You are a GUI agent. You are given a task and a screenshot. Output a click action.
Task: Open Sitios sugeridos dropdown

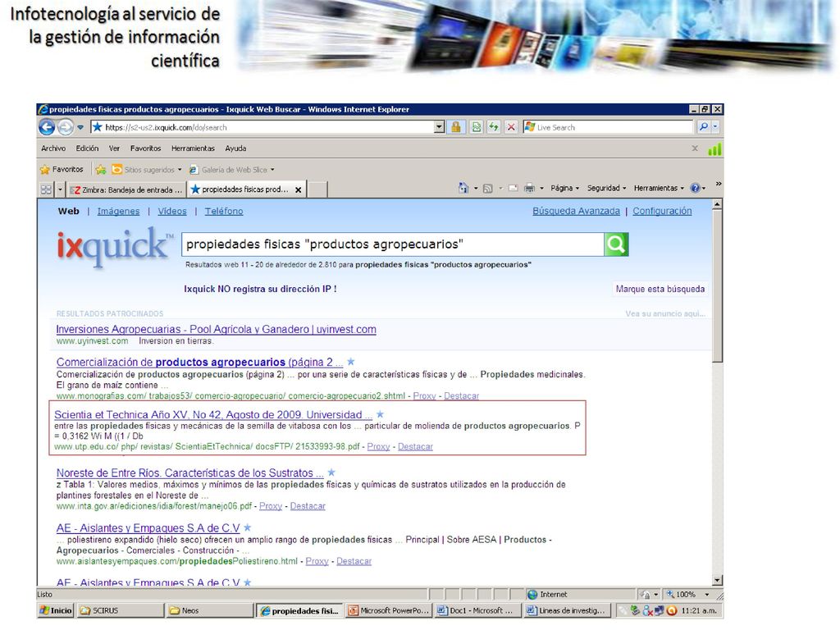click(x=146, y=170)
